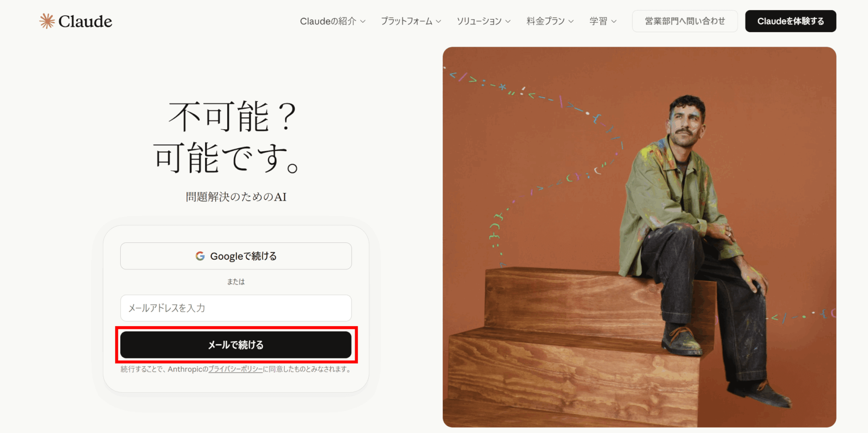Expand the ソリューション chevron arrow

pos(508,21)
